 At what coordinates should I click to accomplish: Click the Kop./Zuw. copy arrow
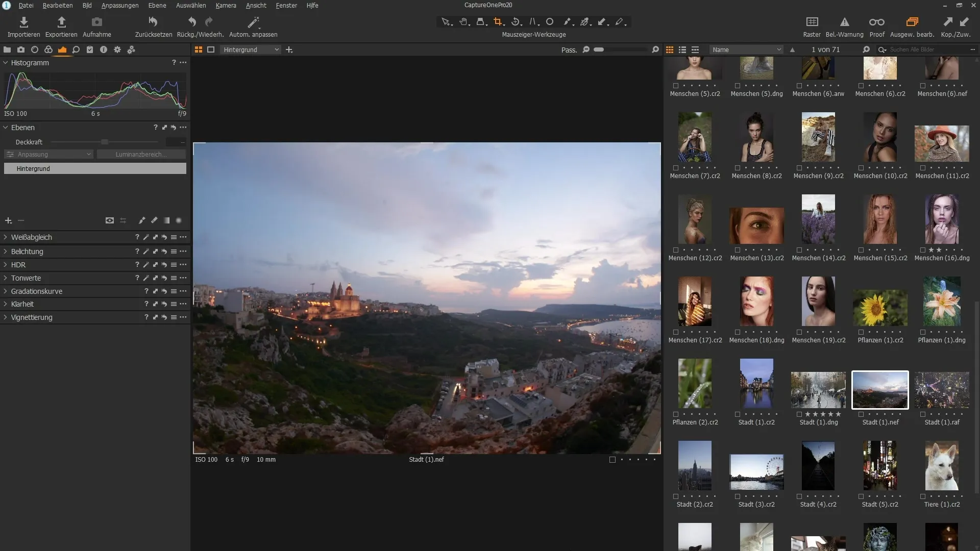click(x=947, y=22)
